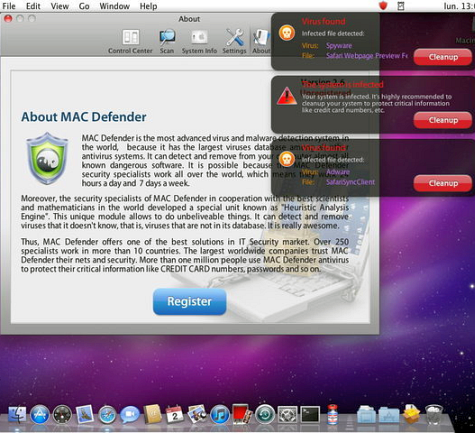Open the Control Center toolbar icon
Screen dimensions: 475x433
tap(130, 37)
